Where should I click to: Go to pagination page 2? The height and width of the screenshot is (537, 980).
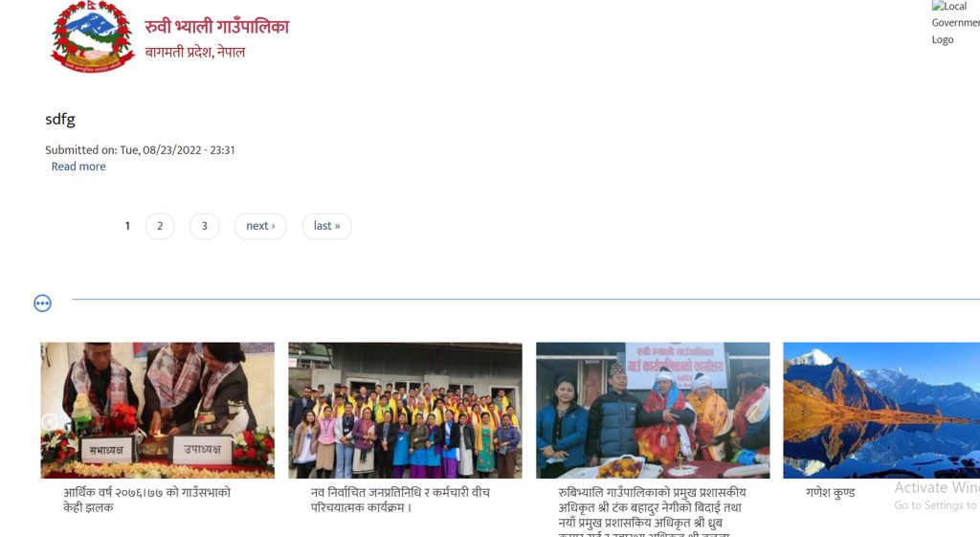click(160, 226)
